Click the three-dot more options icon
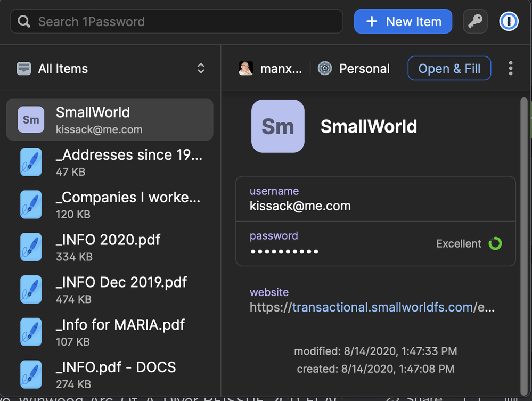The width and height of the screenshot is (532, 401). (510, 69)
